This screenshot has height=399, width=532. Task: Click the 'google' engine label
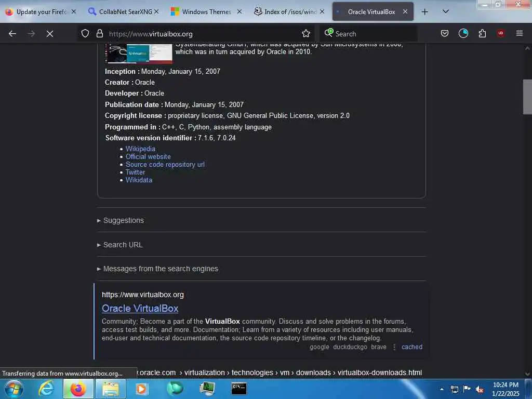point(320,347)
